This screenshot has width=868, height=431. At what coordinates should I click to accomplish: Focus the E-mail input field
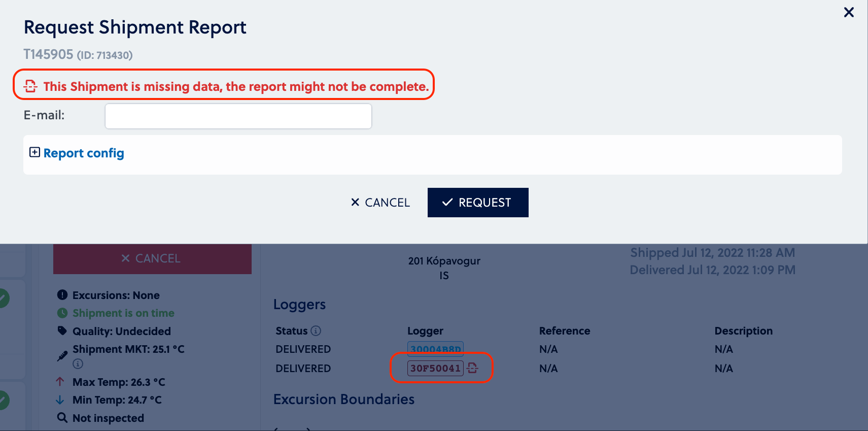[238, 116]
